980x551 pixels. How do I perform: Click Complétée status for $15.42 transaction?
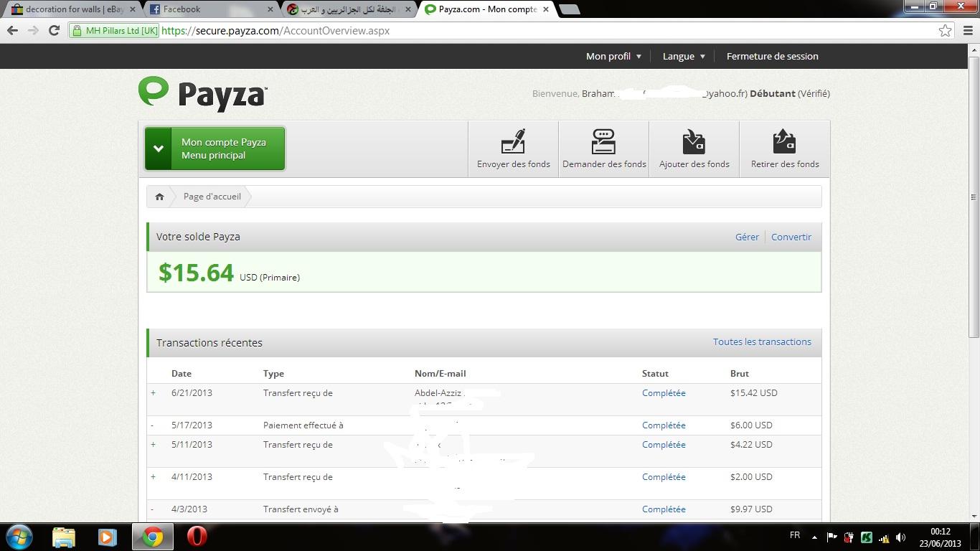[x=664, y=393]
